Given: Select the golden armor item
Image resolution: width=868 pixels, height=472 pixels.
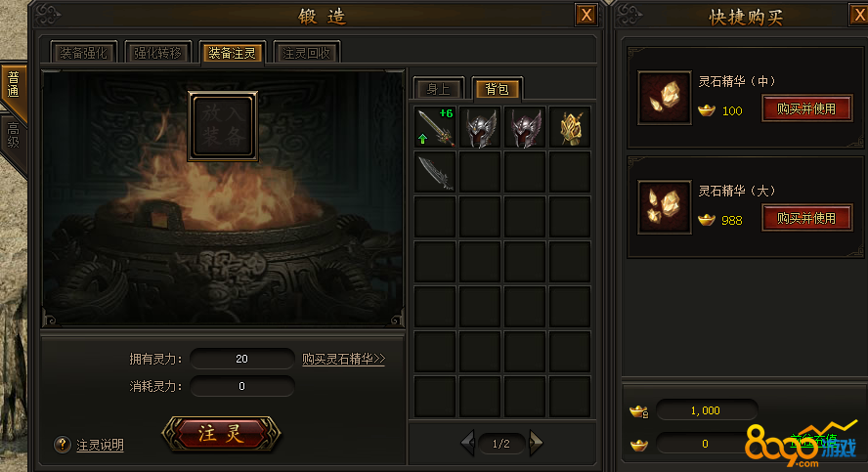Looking at the screenshot, I should coord(570,127).
